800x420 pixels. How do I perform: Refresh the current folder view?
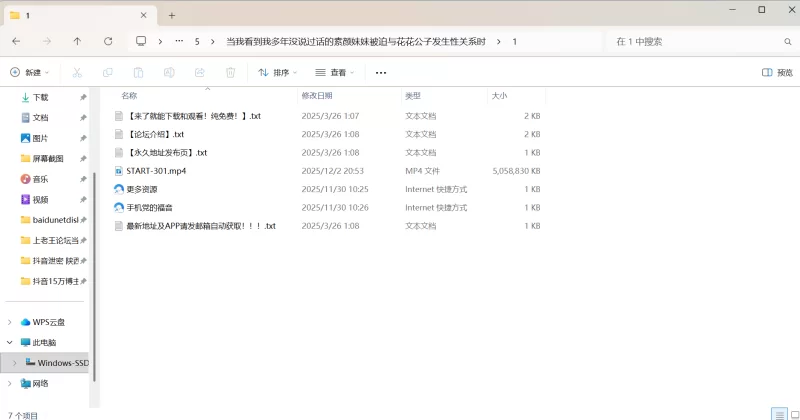point(108,41)
